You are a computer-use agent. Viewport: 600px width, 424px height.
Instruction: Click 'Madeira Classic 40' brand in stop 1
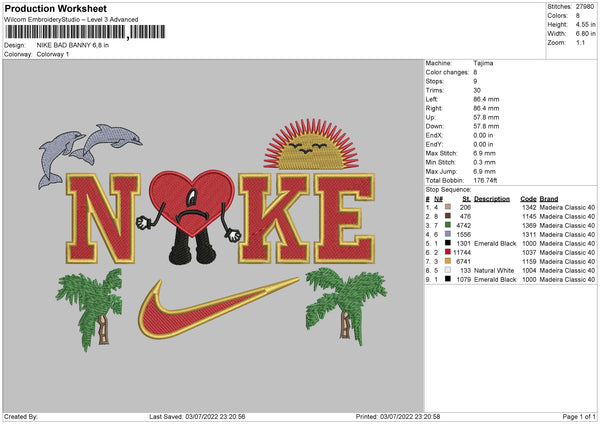567,207
